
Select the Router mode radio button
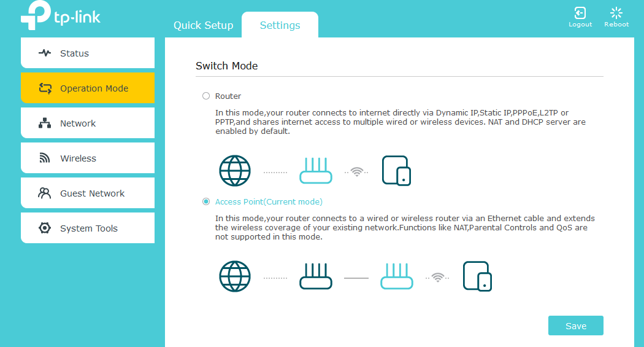(206, 96)
